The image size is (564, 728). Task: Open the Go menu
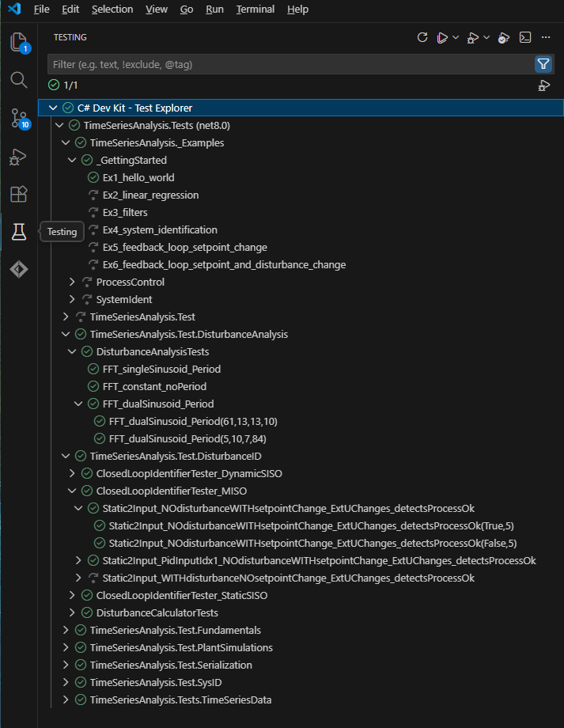pos(186,9)
